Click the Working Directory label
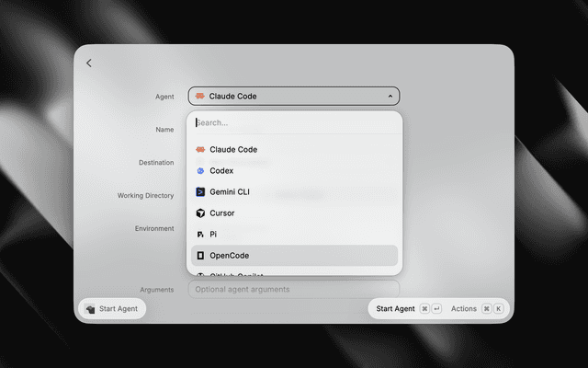 point(145,196)
